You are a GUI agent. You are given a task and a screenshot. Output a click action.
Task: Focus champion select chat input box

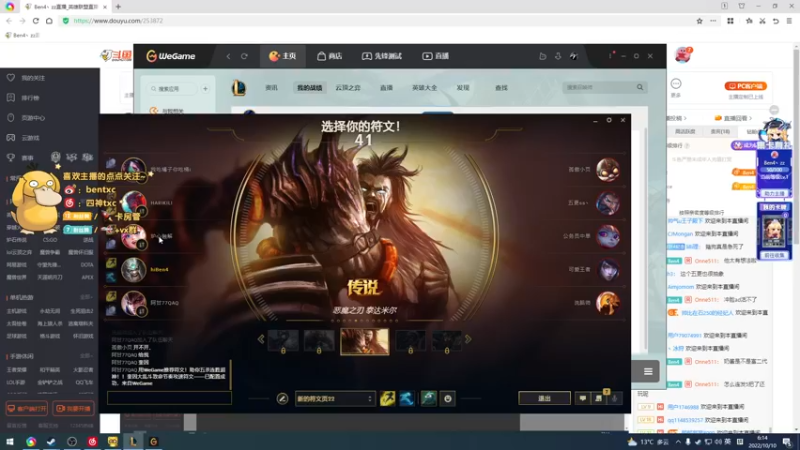coord(169,398)
